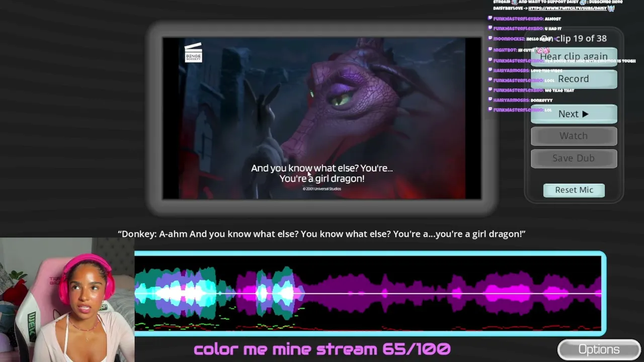Click the Save Dub button
This screenshot has height=362, width=644.
pyautogui.click(x=574, y=158)
